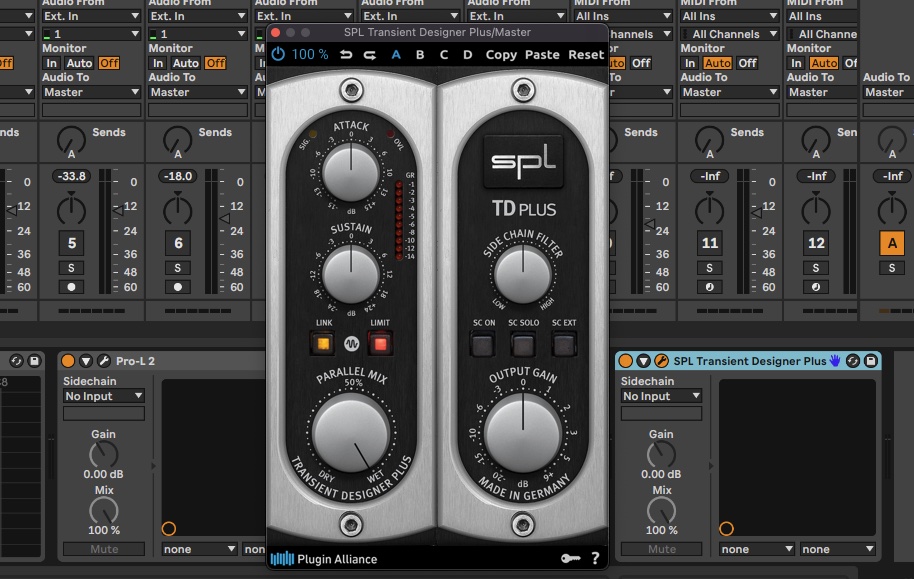Viewport: 914px width, 579px height.
Task: Open track 11 All Channels dropdown
Action: pyautogui.click(x=730, y=34)
